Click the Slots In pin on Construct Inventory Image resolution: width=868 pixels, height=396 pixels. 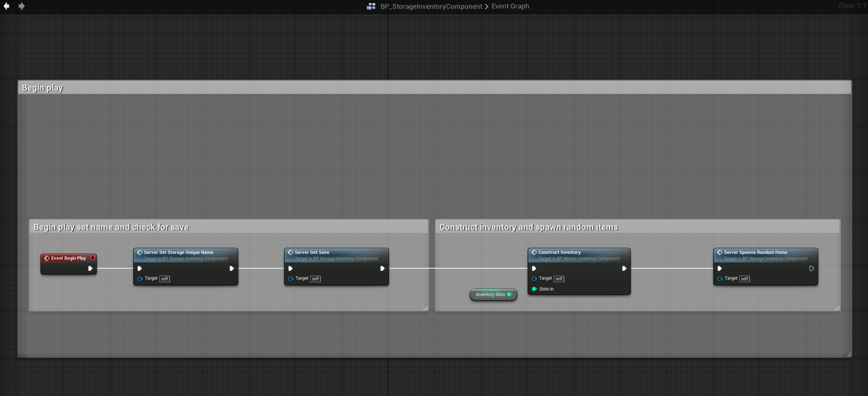click(534, 289)
